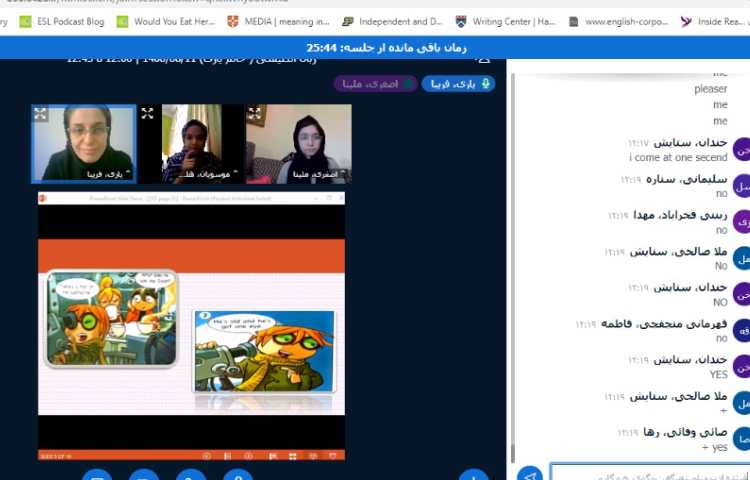Open the plus actions button below presentation
The width and height of the screenshot is (750, 480).
pyautogui.click(x=472, y=475)
